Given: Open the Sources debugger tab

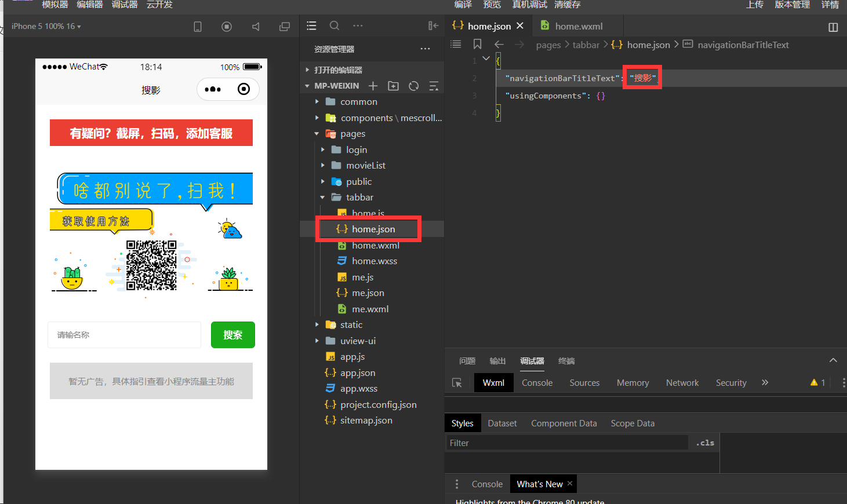Looking at the screenshot, I should tap(584, 382).
